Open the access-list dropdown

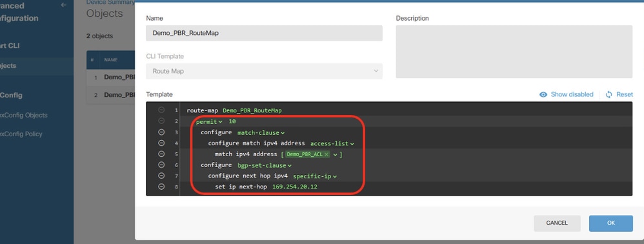(332, 143)
